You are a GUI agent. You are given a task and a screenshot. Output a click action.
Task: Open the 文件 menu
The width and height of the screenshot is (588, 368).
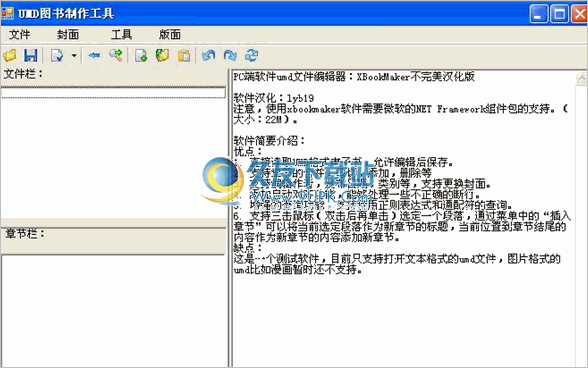point(20,35)
